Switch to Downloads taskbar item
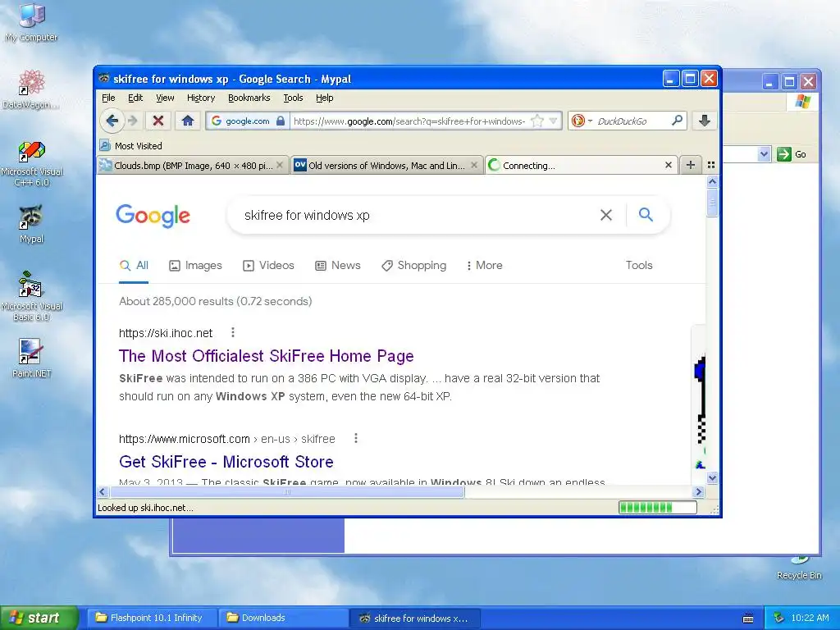 283,618
